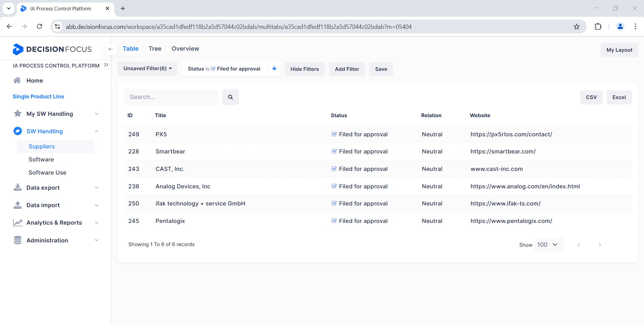This screenshot has width=644, height=325.
Task: Open Software Use in the sidebar
Action: 47,173
